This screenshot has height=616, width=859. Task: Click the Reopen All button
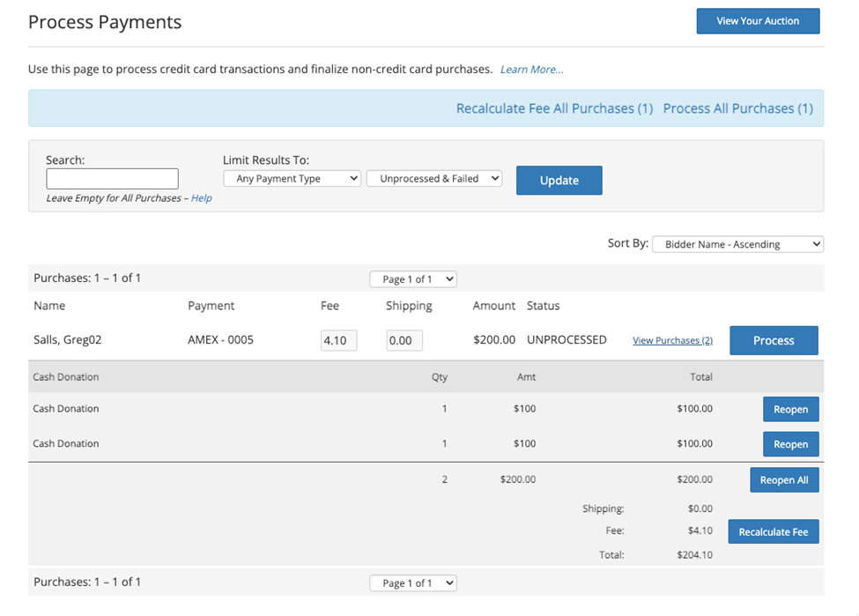tap(784, 480)
